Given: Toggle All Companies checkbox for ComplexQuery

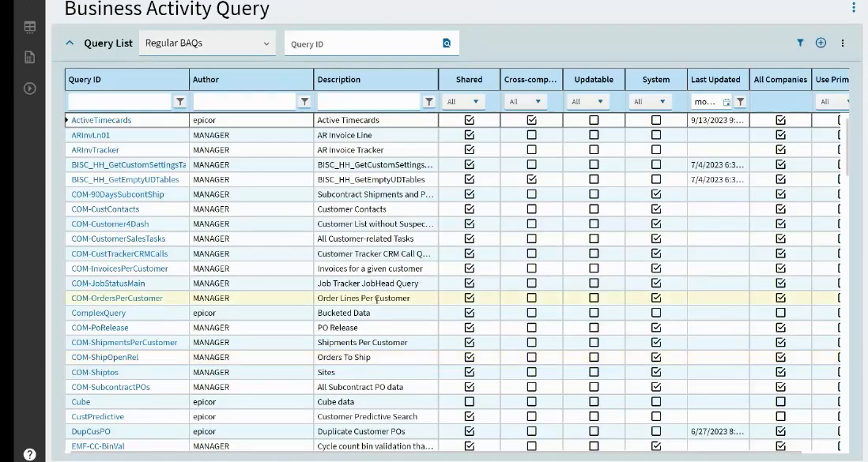Looking at the screenshot, I should pyautogui.click(x=780, y=313).
